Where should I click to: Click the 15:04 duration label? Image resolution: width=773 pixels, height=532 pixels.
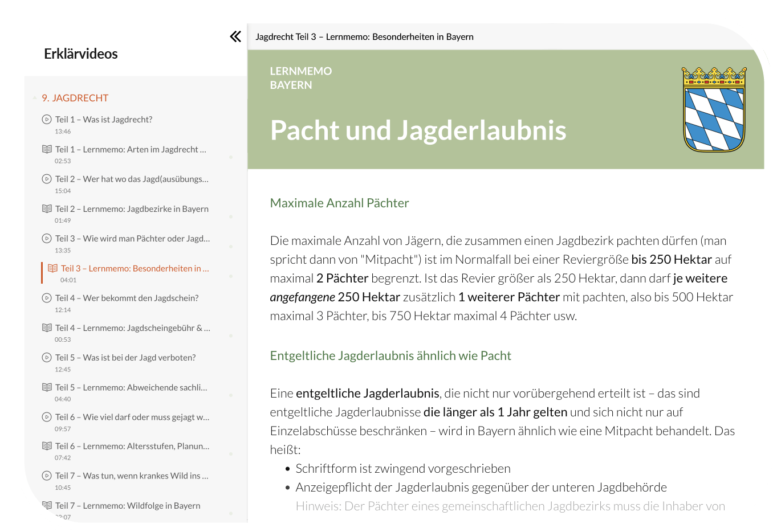point(63,191)
